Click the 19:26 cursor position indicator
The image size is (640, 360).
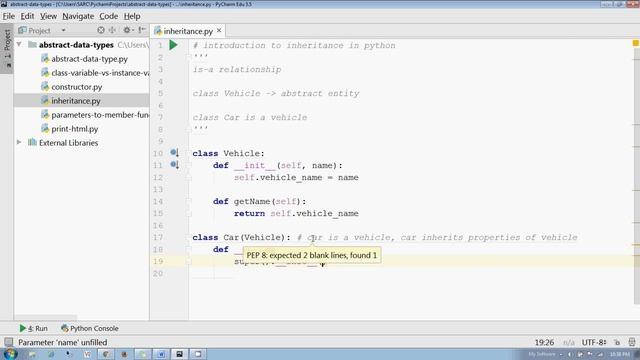pyautogui.click(x=544, y=342)
